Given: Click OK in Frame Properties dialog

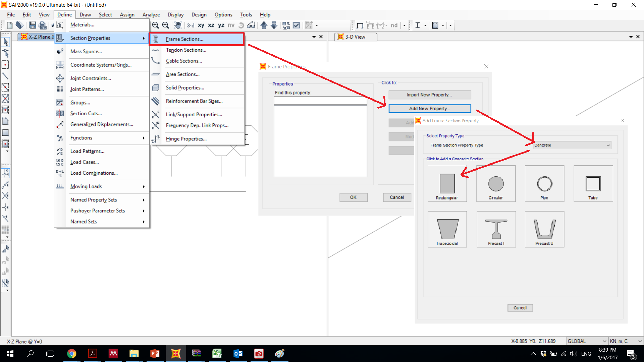Looking at the screenshot, I should [353, 197].
